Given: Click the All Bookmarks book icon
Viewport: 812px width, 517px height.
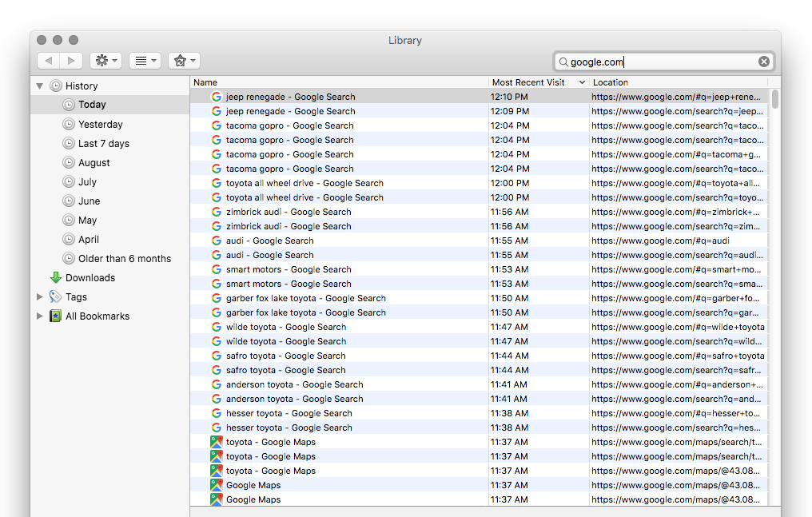Looking at the screenshot, I should point(55,316).
